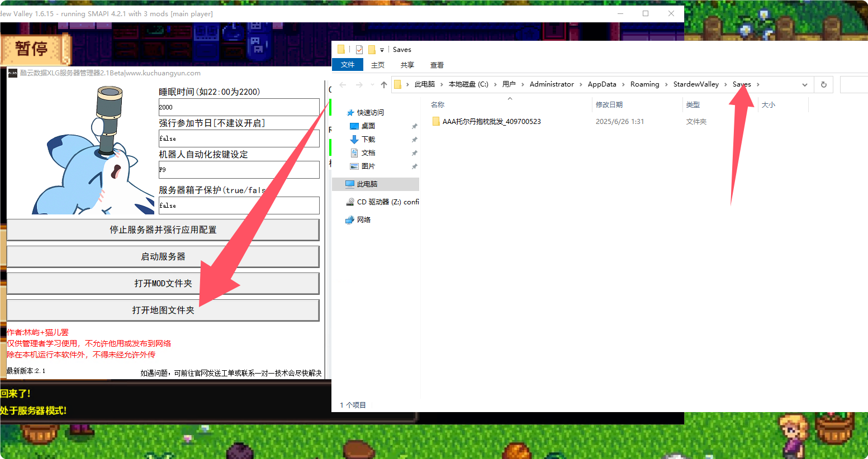
Task: Expand chevron after AppData in breadcrumb
Action: pos(623,84)
